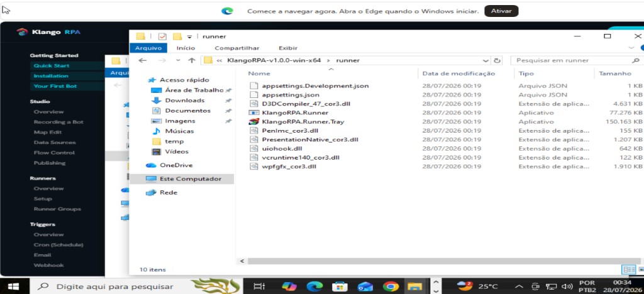Click the horizontal scrollbar in the file list
This screenshot has width=644, height=294.
443,261
